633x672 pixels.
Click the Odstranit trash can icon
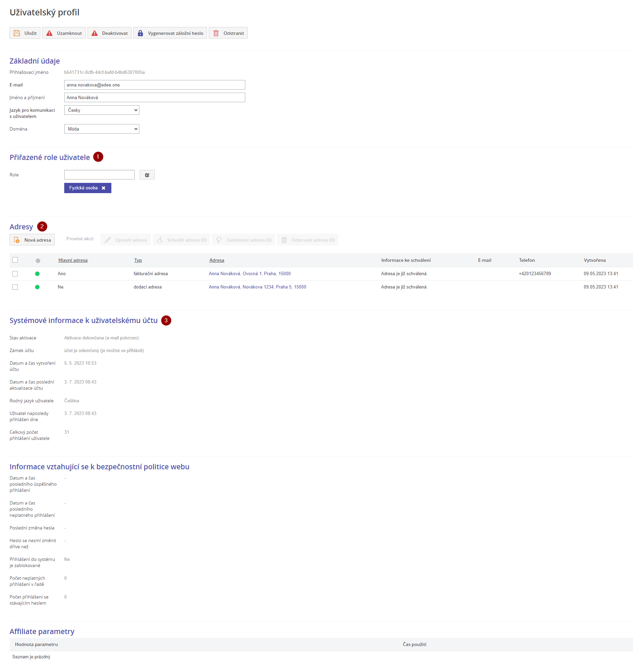[x=216, y=33]
